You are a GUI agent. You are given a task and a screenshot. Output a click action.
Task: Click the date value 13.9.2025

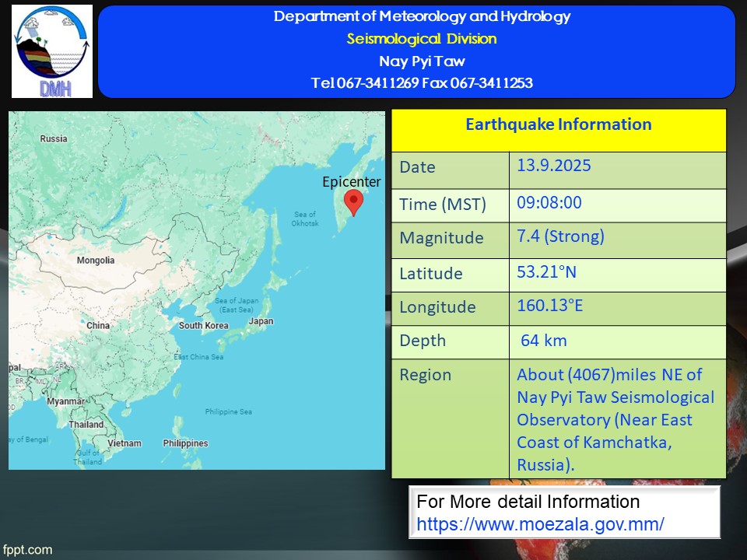(x=554, y=165)
